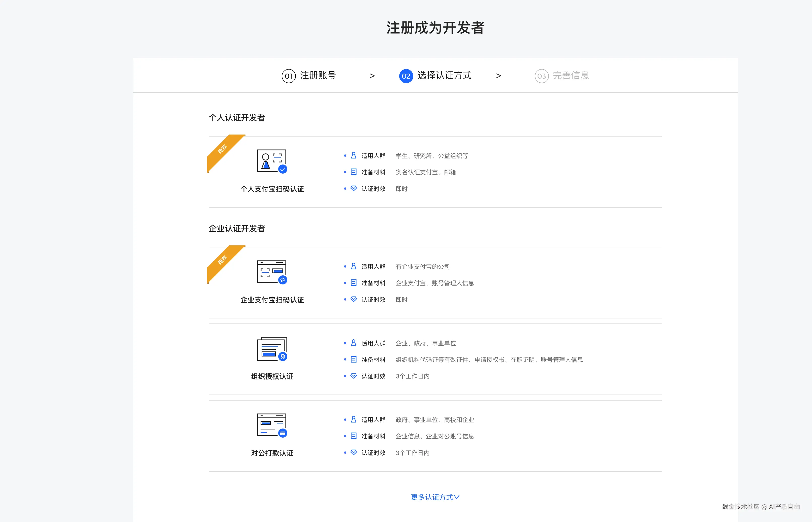This screenshot has width=812, height=522.
Task: Choose 企业支付宝扫码认证 title
Action: pyautogui.click(x=272, y=300)
